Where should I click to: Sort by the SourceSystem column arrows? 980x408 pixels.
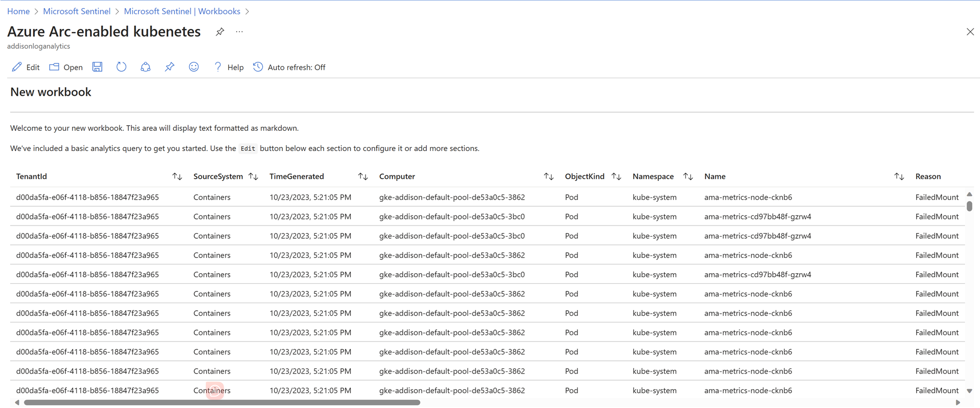(x=253, y=176)
